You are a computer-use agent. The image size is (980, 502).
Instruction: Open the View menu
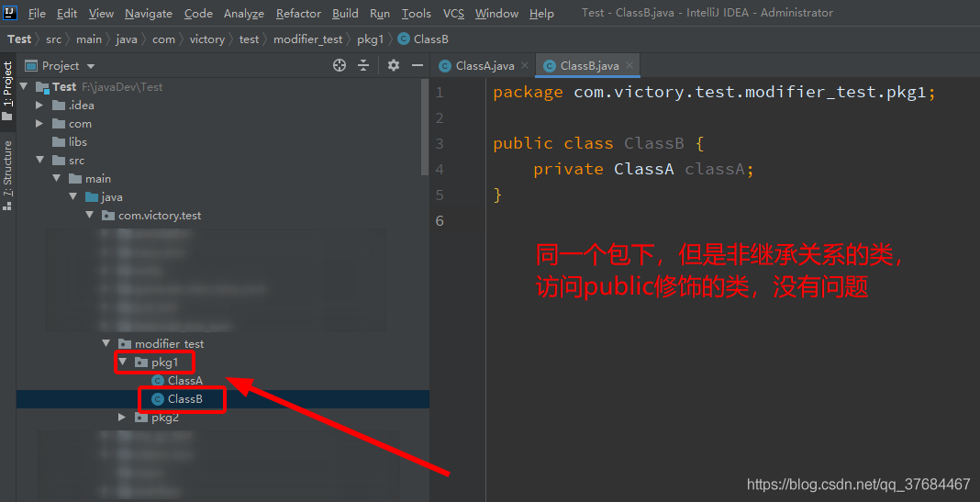(x=101, y=13)
